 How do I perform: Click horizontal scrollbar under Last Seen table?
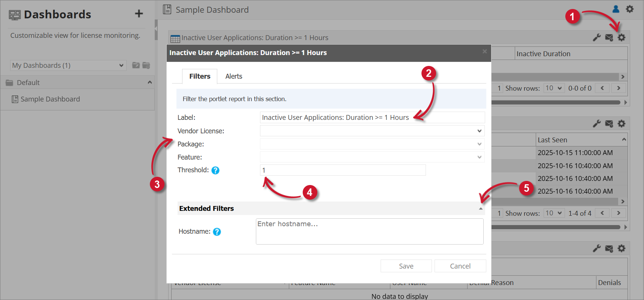(555, 201)
